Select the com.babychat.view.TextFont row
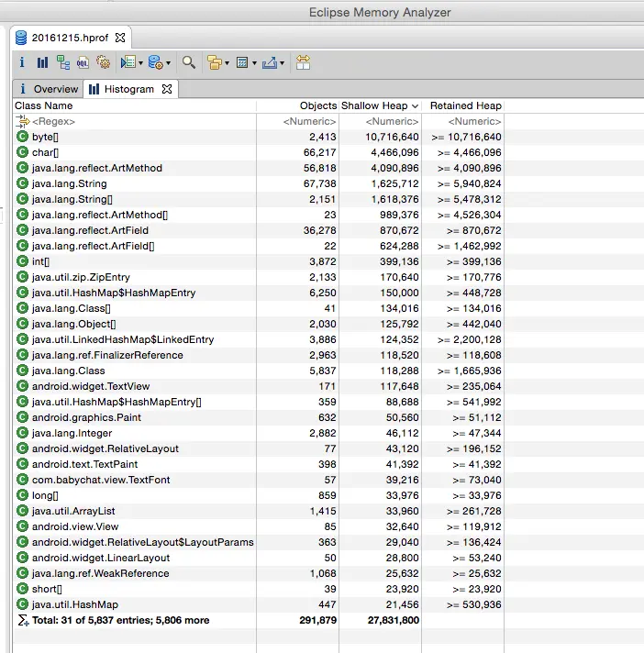Screen dimensions: 644x653 pos(259,480)
